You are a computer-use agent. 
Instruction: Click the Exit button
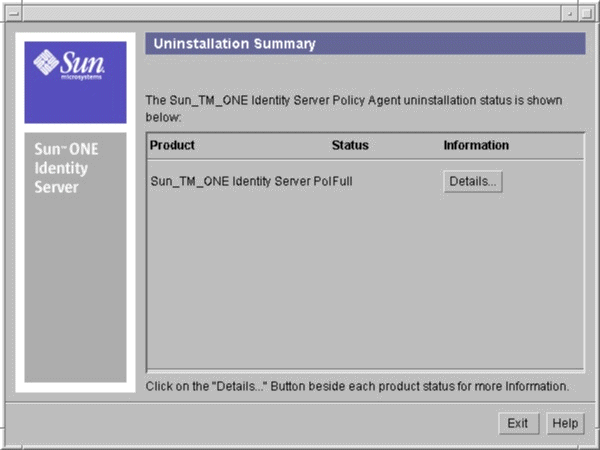click(x=519, y=423)
